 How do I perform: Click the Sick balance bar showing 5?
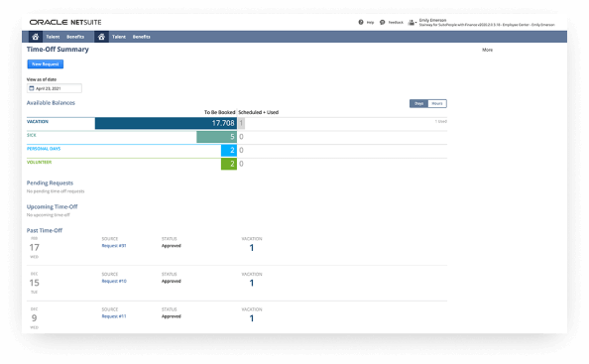pos(216,137)
